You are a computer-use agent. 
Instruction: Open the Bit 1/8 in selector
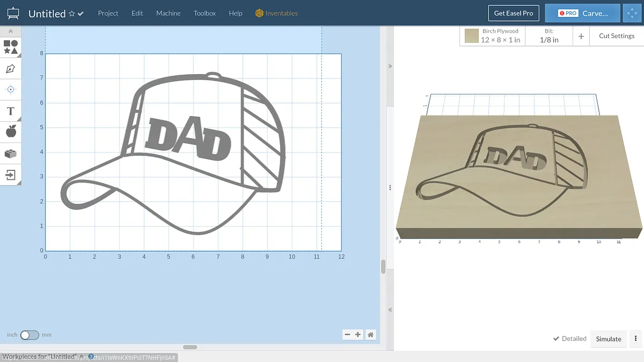pyautogui.click(x=548, y=36)
